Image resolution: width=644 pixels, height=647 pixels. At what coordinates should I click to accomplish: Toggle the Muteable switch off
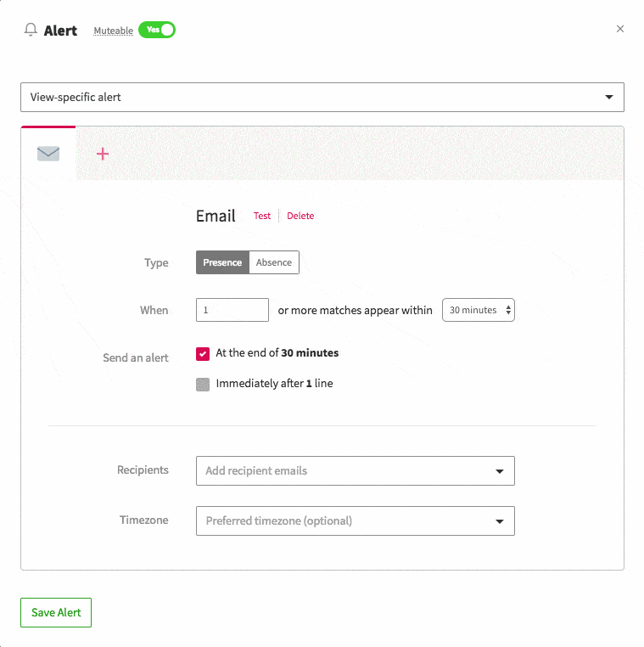pyautogui.click(x=157, y=30)
